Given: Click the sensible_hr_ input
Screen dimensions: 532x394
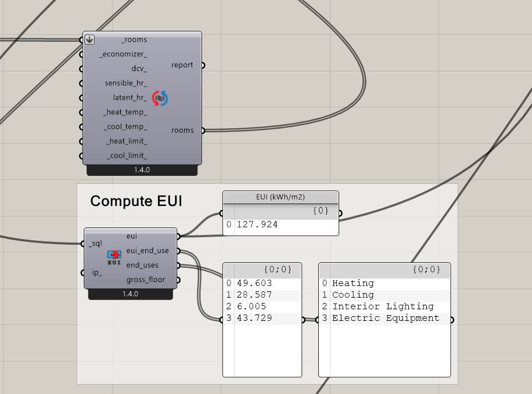Looking at the screenshot, I should click(x=126, y=84).
